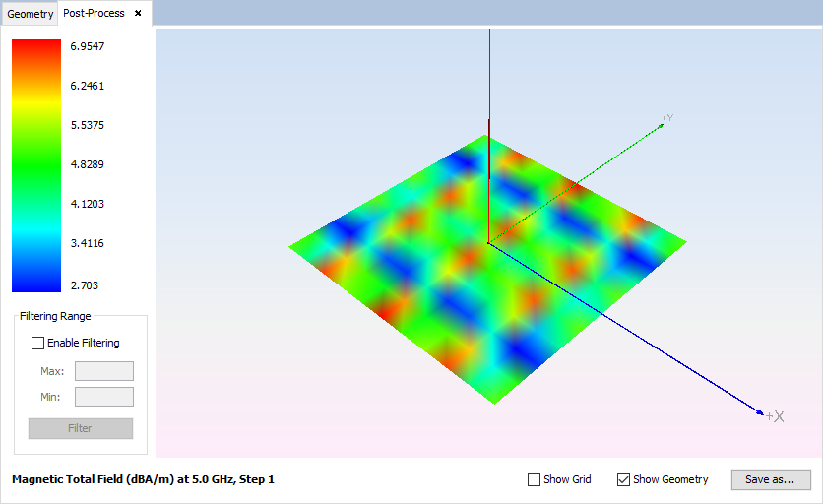The width and height of the screenshot is (823, 504).
Task: Select the Post-Process tab
Action: (x=94, y=14)
